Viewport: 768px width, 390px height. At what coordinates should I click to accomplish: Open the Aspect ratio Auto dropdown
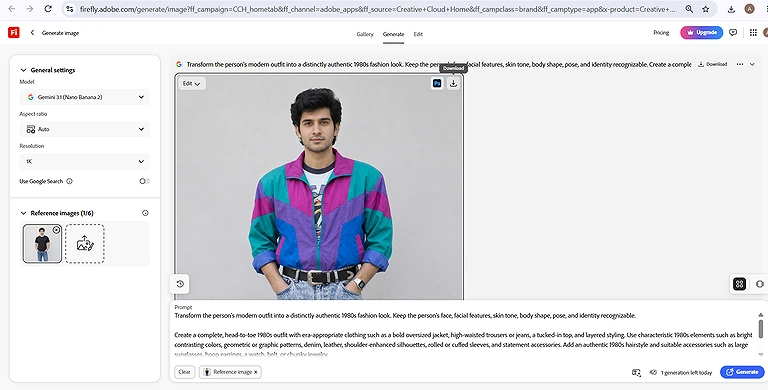click(85, 129)
